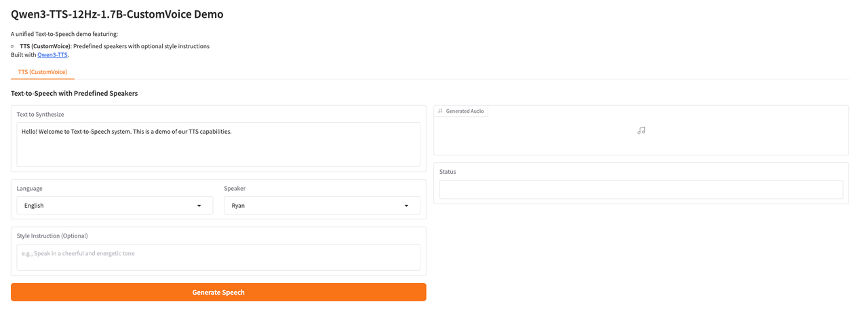Screen dimensions: 868x334
Task: Click the large music note placeholder icon
Action: pyautogui.click(x=641, y=130)
